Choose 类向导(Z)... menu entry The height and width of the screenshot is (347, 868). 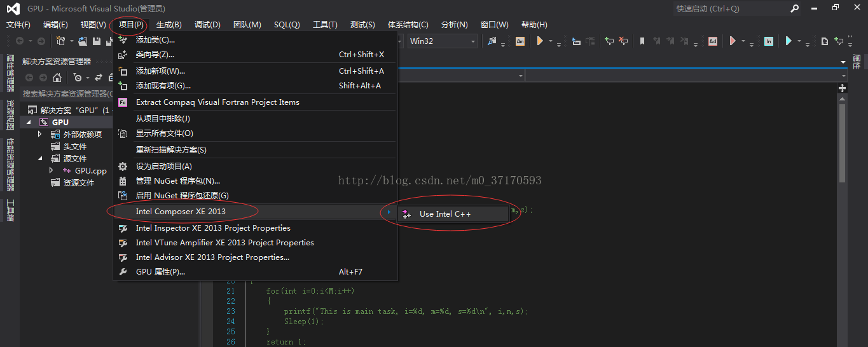pyautogui.click(x=255, y=55)
